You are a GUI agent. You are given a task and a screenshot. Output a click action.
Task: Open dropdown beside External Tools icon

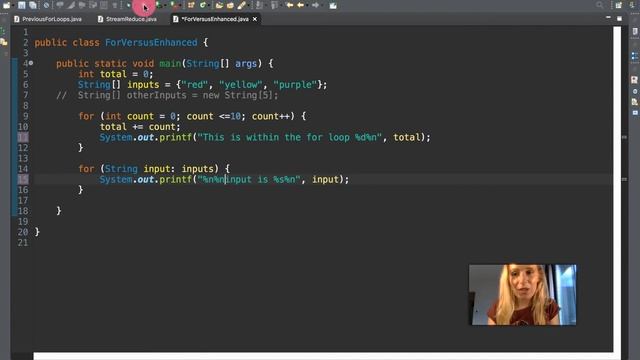pyautogui.click(x=180, y=5)
